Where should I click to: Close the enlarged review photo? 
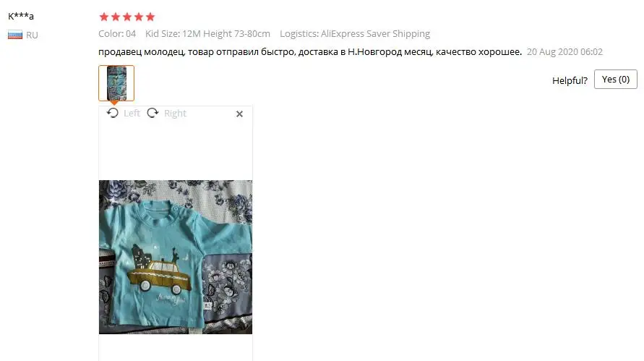click(x=239, y=114)
